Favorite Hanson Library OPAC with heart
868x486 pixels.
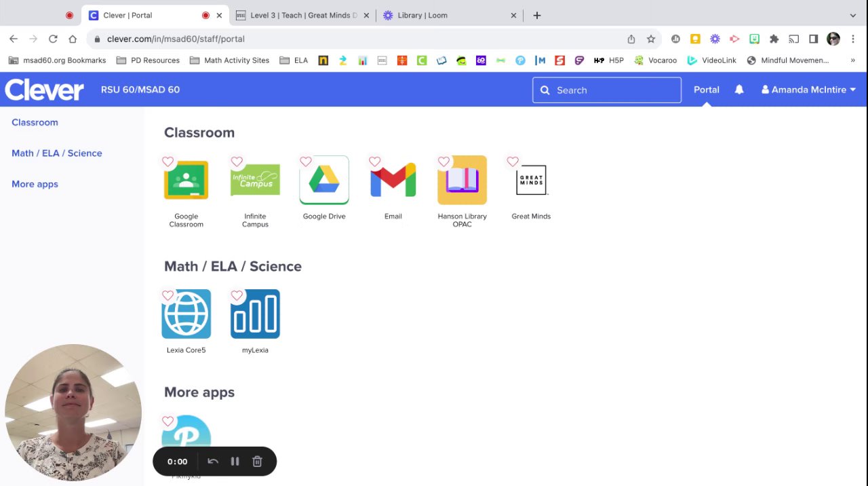point(443,162)
